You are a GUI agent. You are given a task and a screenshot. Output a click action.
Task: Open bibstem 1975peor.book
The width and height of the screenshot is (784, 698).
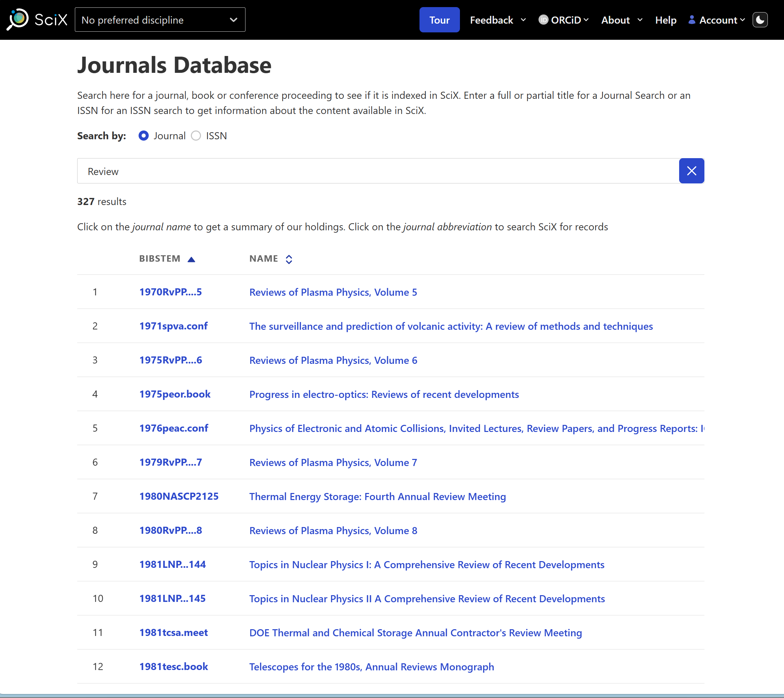coord(175,394)
